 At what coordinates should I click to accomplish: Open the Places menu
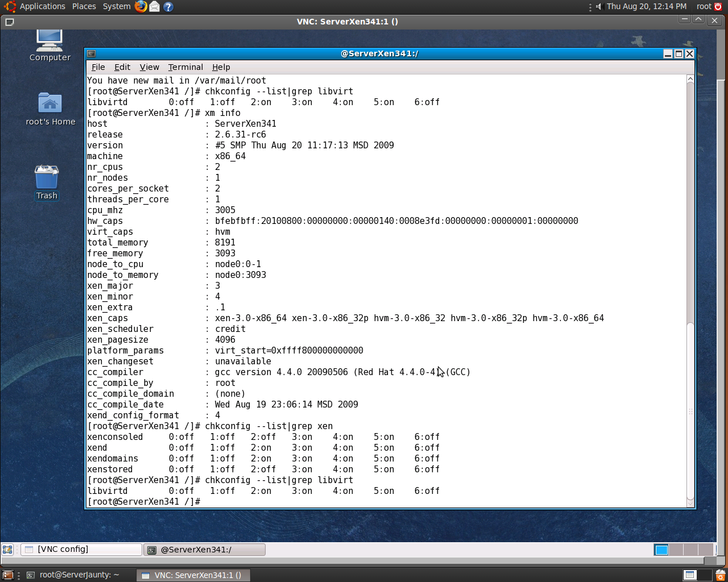[x=84, y=6]
